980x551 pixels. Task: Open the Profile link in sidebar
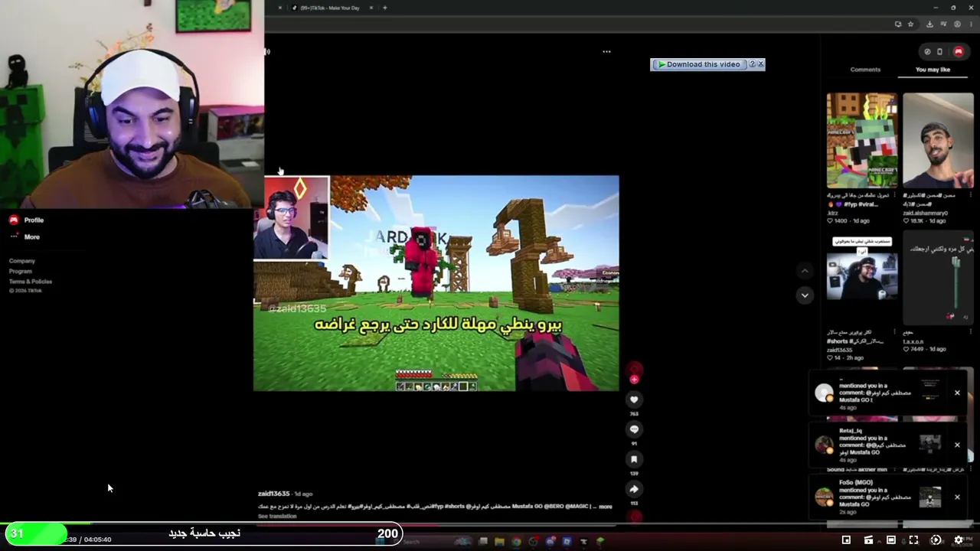coord(34,220)
